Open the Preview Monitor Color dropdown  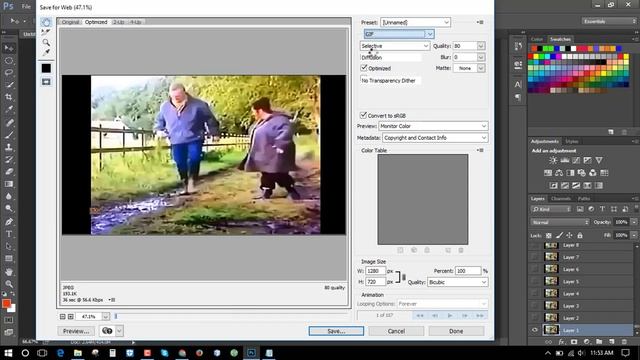coord(433,126)
